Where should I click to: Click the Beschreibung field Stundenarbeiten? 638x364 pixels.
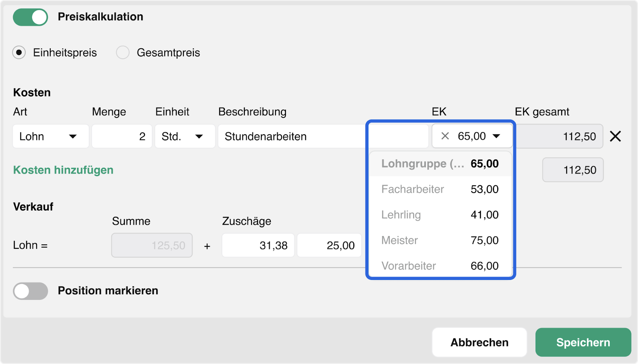[x=291, y=136]
